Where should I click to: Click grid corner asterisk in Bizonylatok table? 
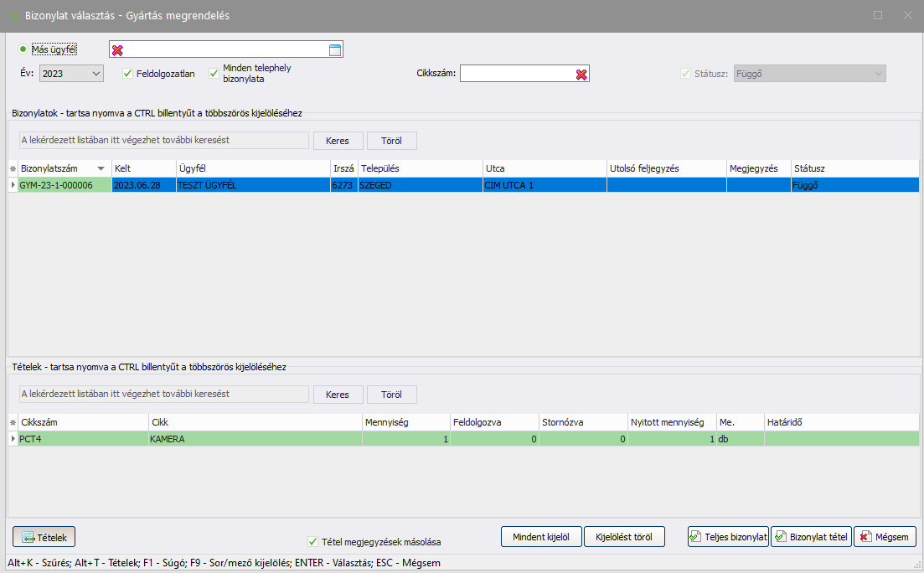(13, 168)
